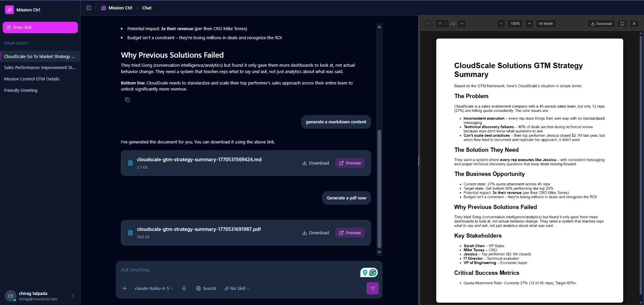The image size is (644, 305).
Task: Preview the cloudscale PDF file
Action: tap(350, 233)
